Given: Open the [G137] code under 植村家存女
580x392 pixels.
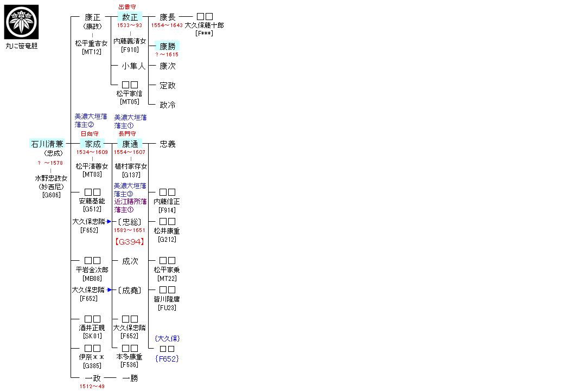Looking at the screenshot, I should [x=131, y=175].
